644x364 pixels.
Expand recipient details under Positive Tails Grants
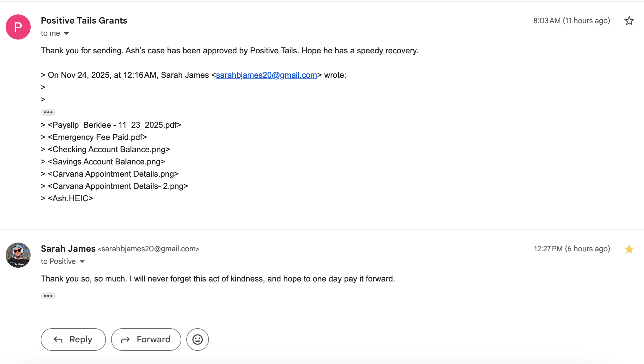pos(66,33)
